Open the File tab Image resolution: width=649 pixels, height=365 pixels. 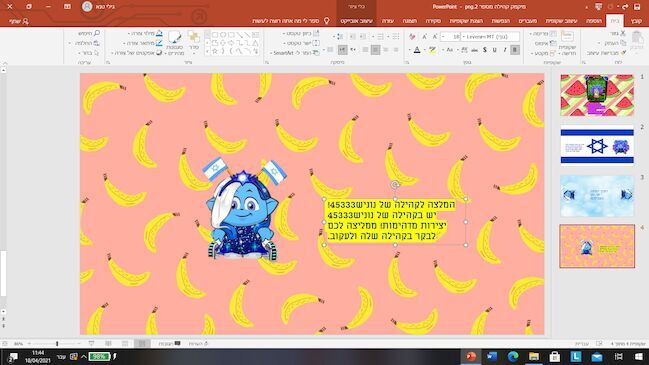tap(637, 21)
